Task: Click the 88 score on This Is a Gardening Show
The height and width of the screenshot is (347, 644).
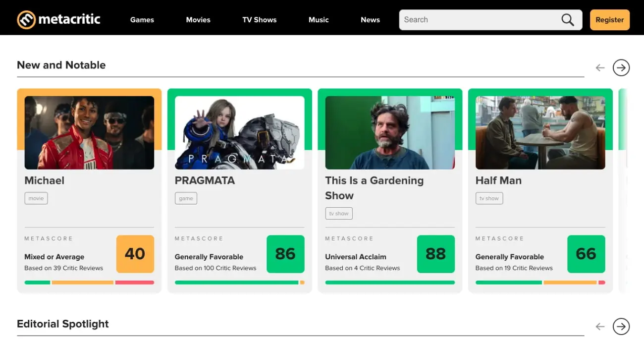Action: (436, 254)
